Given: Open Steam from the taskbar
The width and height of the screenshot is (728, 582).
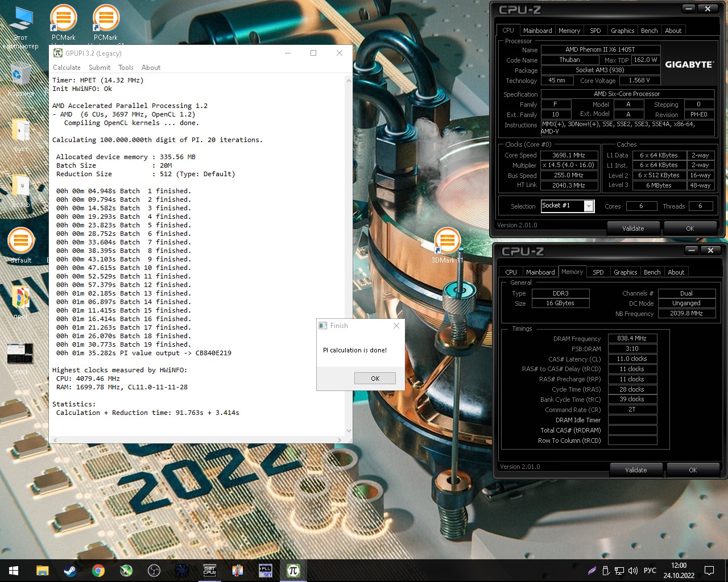Looking at the screenshot, I should [70, 571].
